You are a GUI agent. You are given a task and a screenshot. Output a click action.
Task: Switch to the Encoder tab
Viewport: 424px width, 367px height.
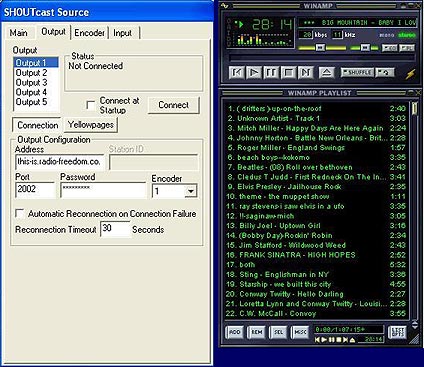[x=89, y=33]
